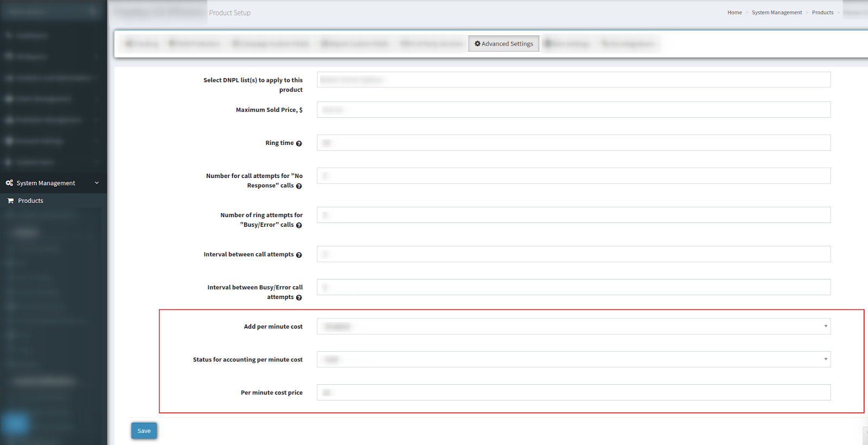The height and width of the screenshot is (445, 868).
Task: Focus the Maximum Sold Price field
Action: [x=573, y=110]
